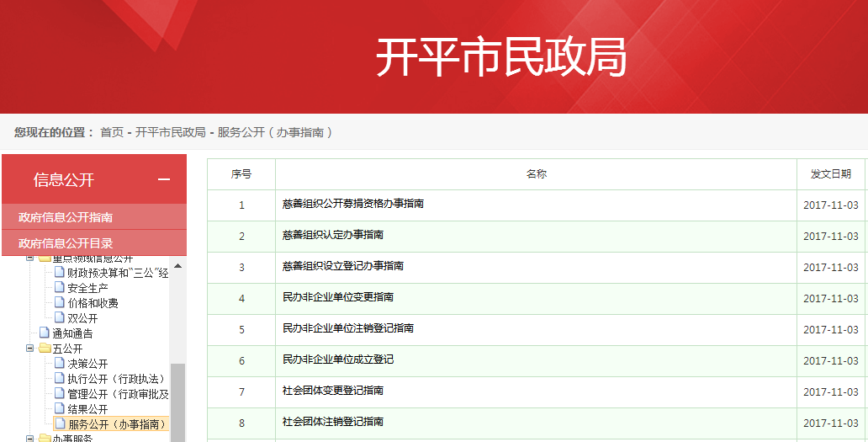Image resolution: width=868 pixels, height=442 pixels.
Task: Open 民办非企业单位变更指南 entry
Action: click(x=338, y=297)
